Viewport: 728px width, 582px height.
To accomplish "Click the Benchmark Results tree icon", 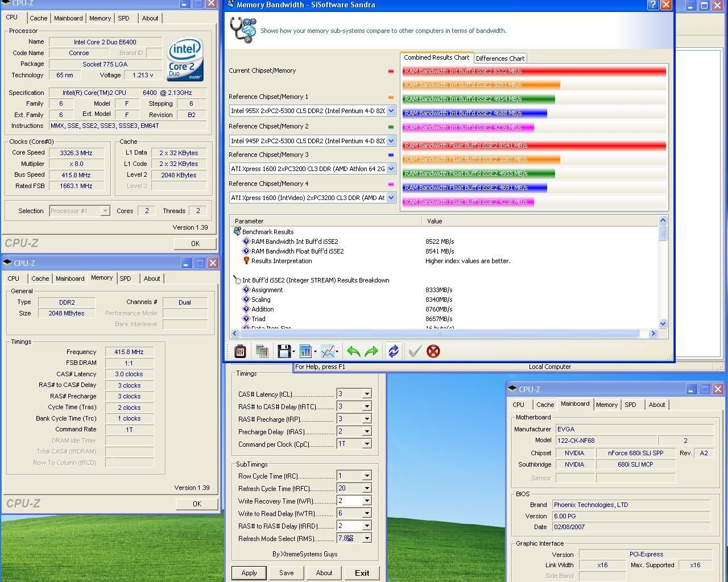I will 237,231.
